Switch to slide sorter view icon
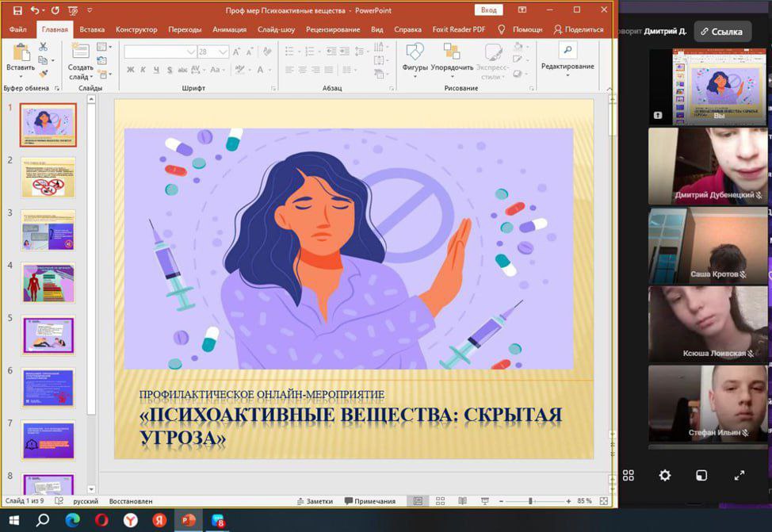Viewport: 772px width, 532px height. click(440, 501)
